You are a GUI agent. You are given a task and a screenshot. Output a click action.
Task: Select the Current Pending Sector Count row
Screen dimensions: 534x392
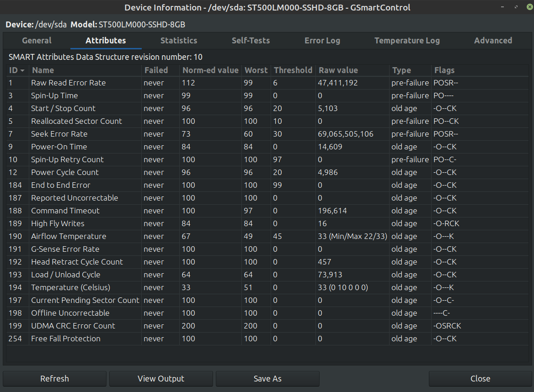[x=267, y=301]
